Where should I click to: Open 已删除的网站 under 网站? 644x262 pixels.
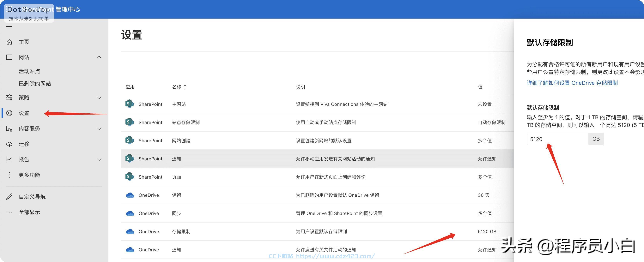pyautogui.click(x=35, y=84)
